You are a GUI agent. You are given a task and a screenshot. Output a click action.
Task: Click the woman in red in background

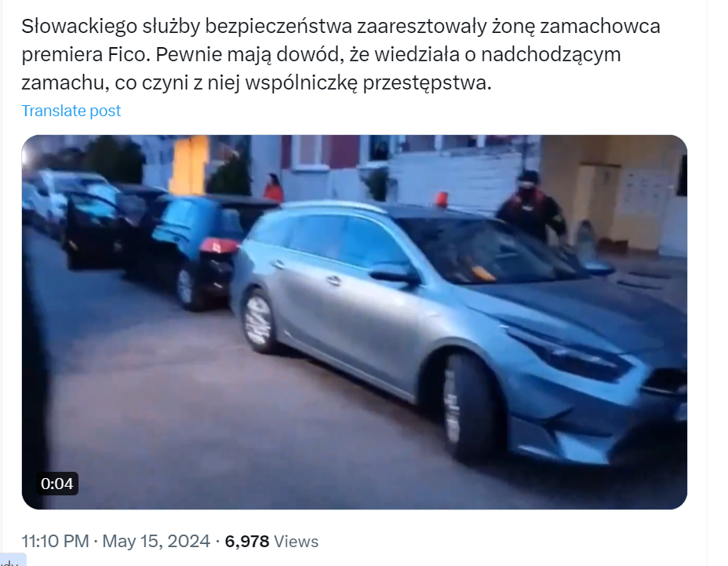[273, 187]
